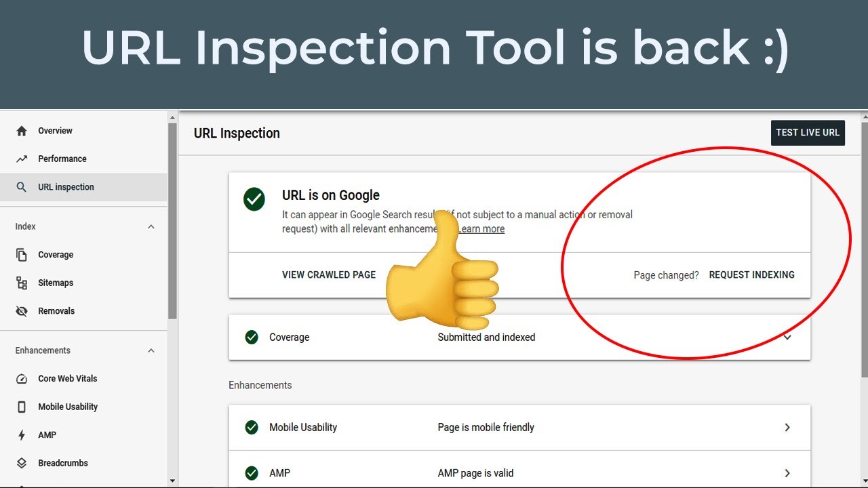Screen dimensions: 868x488
Task: Click the Sitemaps tree icon
Action: 22,283
